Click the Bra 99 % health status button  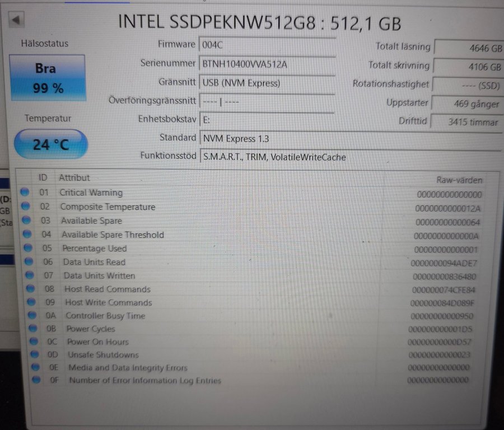pyautogui.click(x=48, y=78)
